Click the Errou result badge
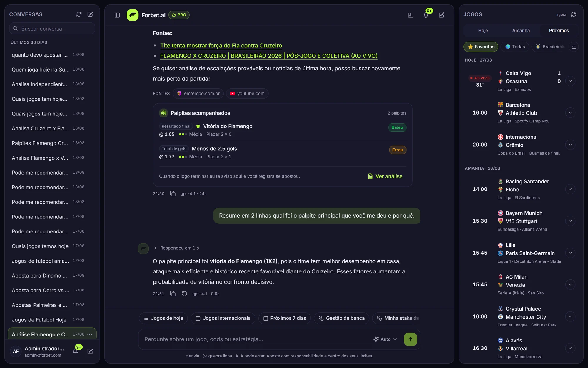This screenshot has width=588, height=368. (x=397, y=150)
